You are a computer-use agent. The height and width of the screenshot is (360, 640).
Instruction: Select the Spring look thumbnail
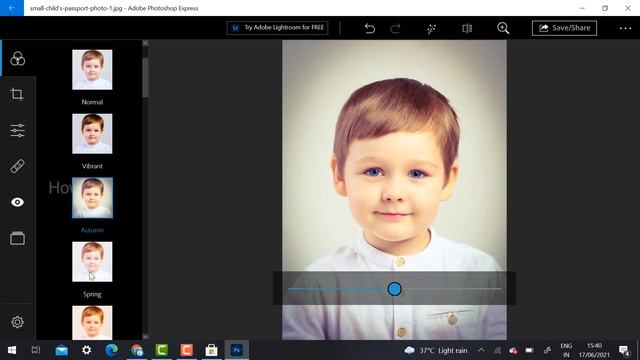click(92, 262)
